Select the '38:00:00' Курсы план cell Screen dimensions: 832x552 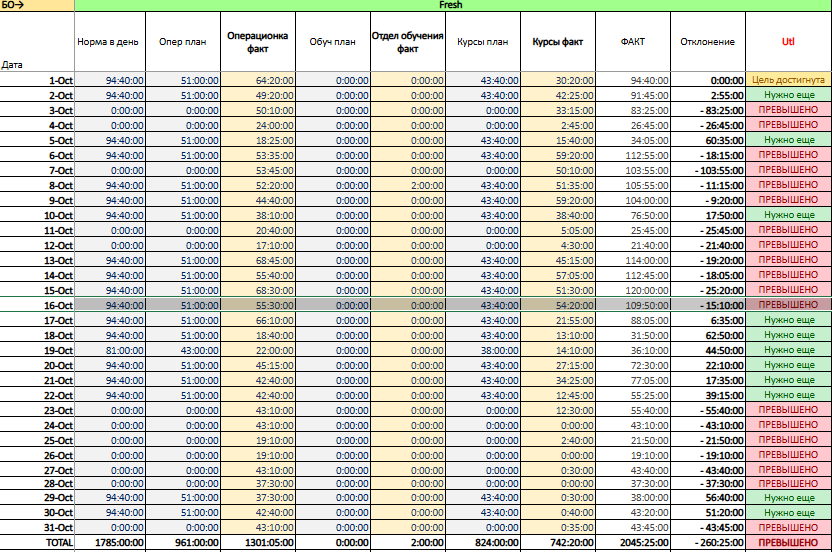[483, 350]
